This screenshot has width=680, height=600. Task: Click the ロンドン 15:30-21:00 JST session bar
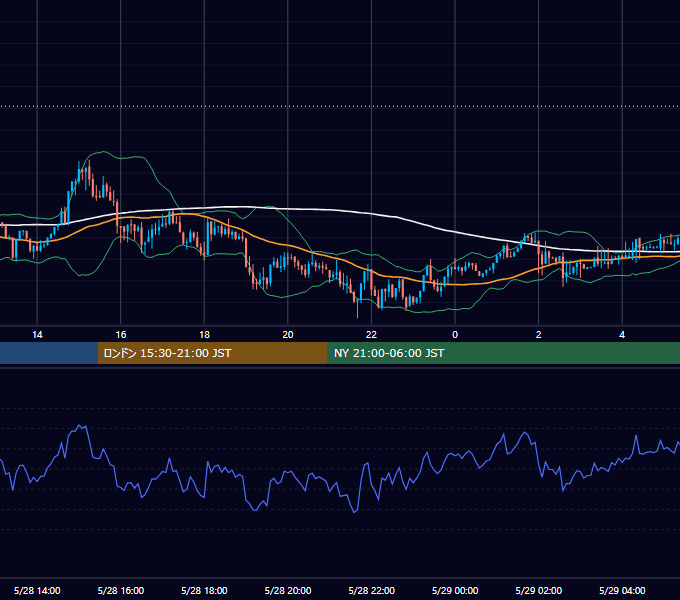(x=212, y=353)
